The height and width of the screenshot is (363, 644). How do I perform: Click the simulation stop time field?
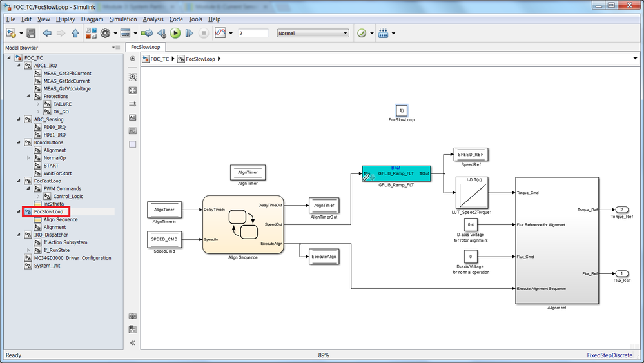(x=253, y=34)
